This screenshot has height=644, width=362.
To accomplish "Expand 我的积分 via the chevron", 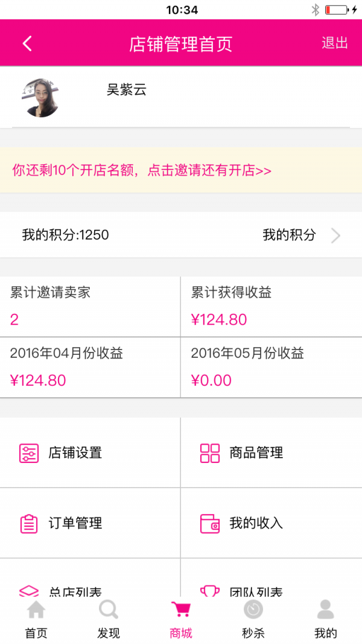I will tap(335, 235).
